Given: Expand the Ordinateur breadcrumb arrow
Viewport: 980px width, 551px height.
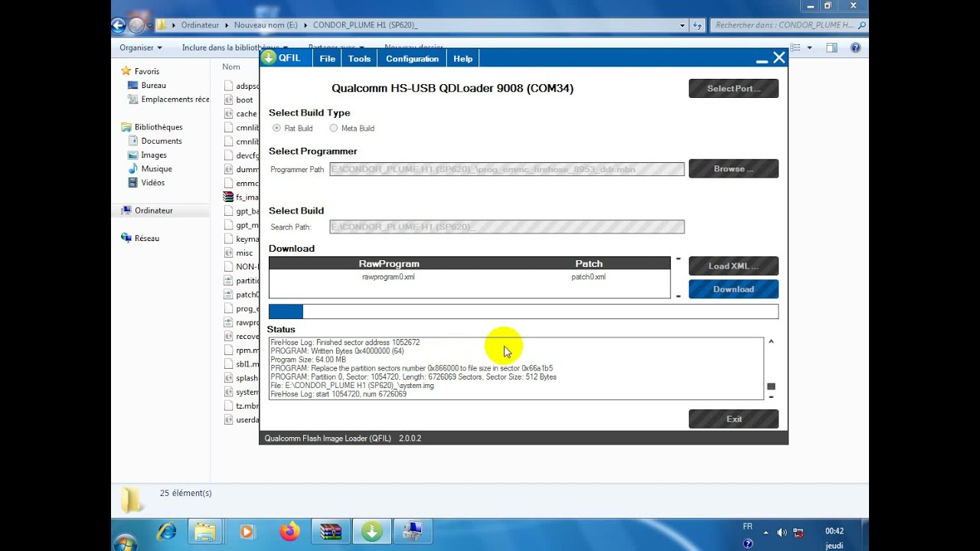Looking at the screenshot, I should pos(226,25).
